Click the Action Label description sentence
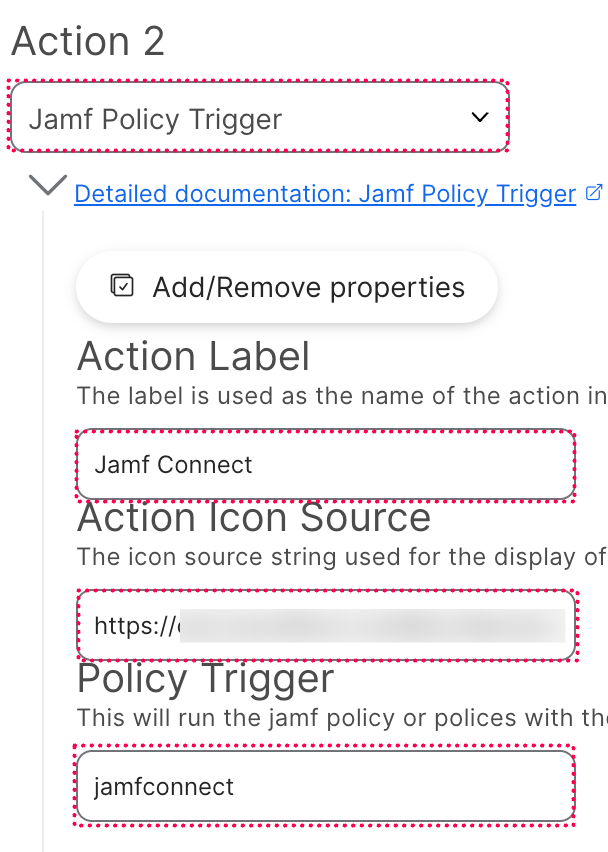608x852 pixels. point(340,395)
